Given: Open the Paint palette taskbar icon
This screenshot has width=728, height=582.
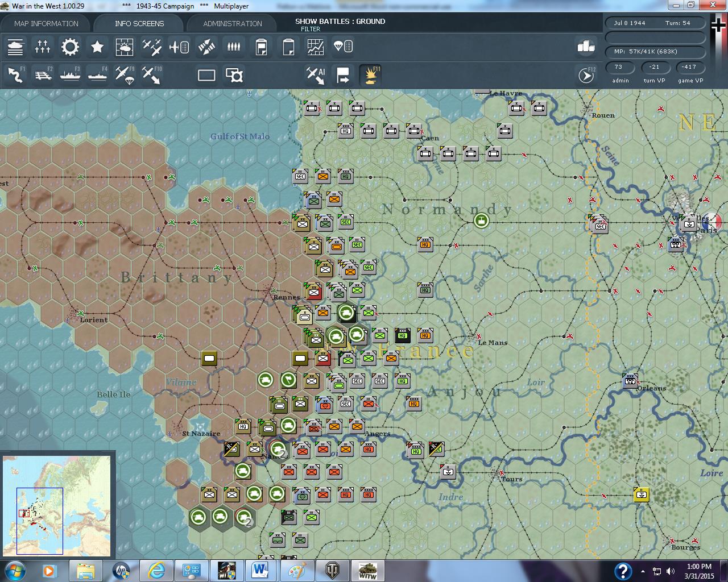Looking at the screenshot, I should [x=296, y=571].
